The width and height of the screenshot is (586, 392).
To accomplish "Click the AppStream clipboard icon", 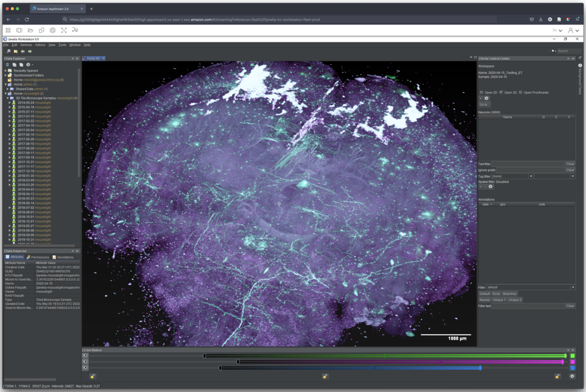I will pos(41,30).
